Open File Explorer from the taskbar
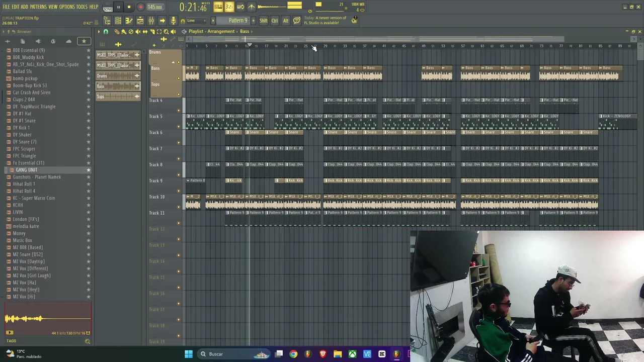The image size is (644, 362). pos(338,354)
